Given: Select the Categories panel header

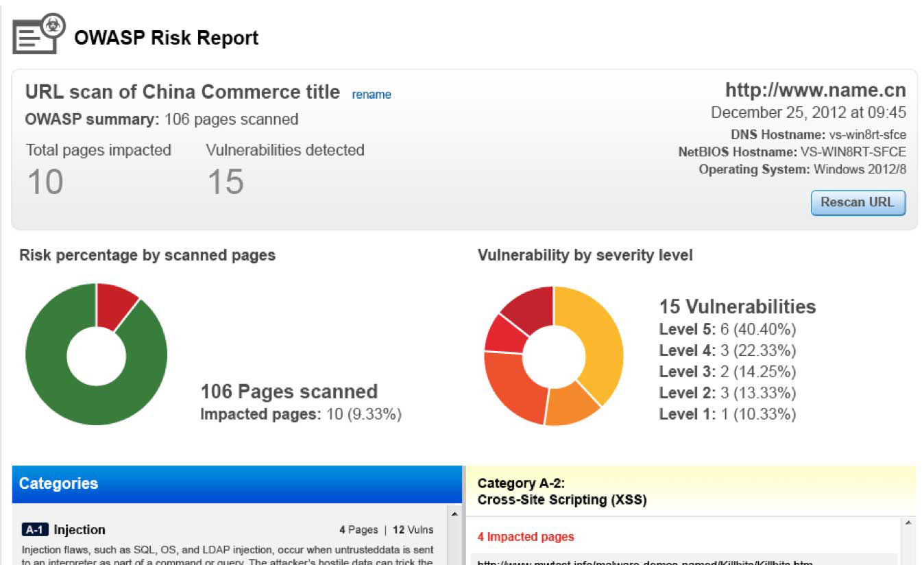Looking at the screenshot, I should 58,483.
